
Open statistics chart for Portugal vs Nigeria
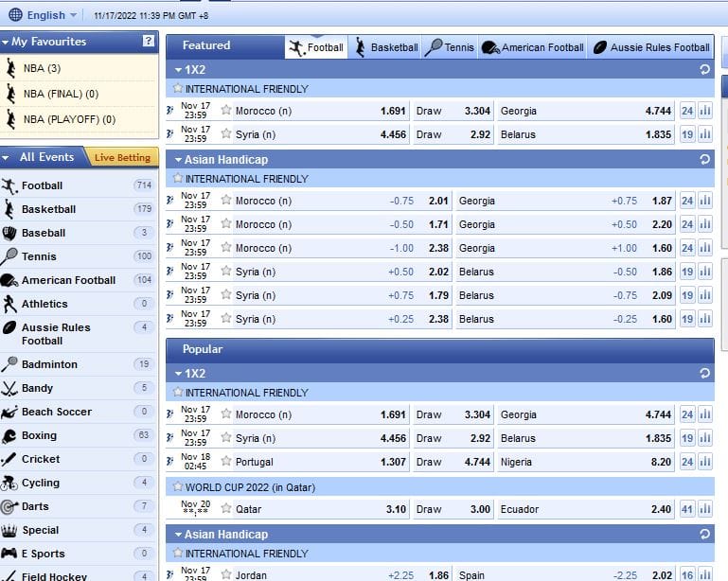point(704,462)
